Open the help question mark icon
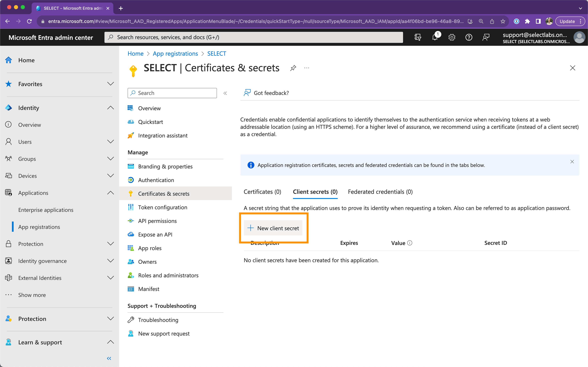This screenshot has height=367, width=588. tap(469, 37)
